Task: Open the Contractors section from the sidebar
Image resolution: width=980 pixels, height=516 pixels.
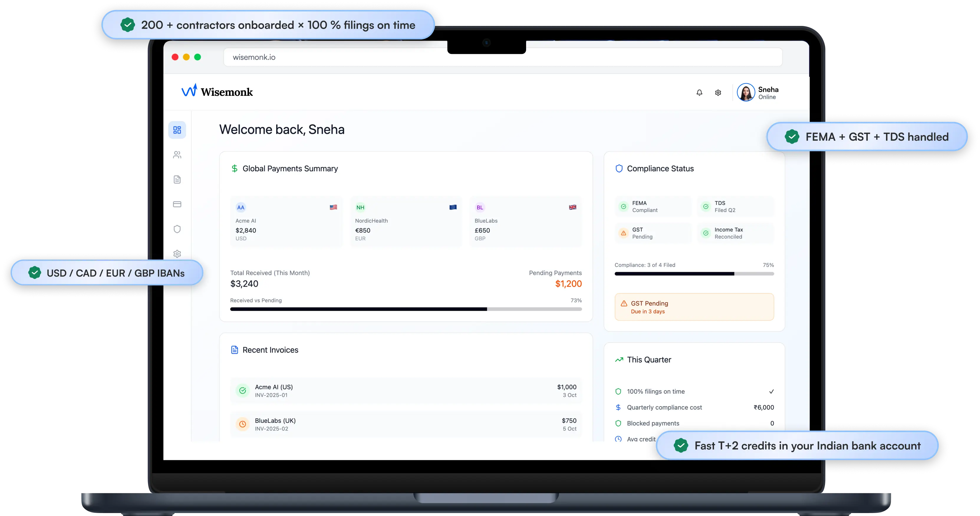Action: 177,155
